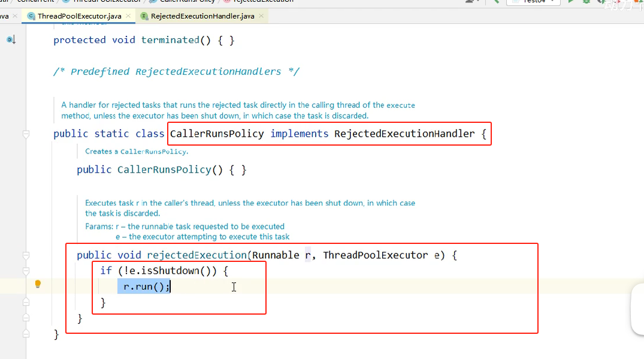Click the gutter icon beside terminated() method

click(11, 40)
